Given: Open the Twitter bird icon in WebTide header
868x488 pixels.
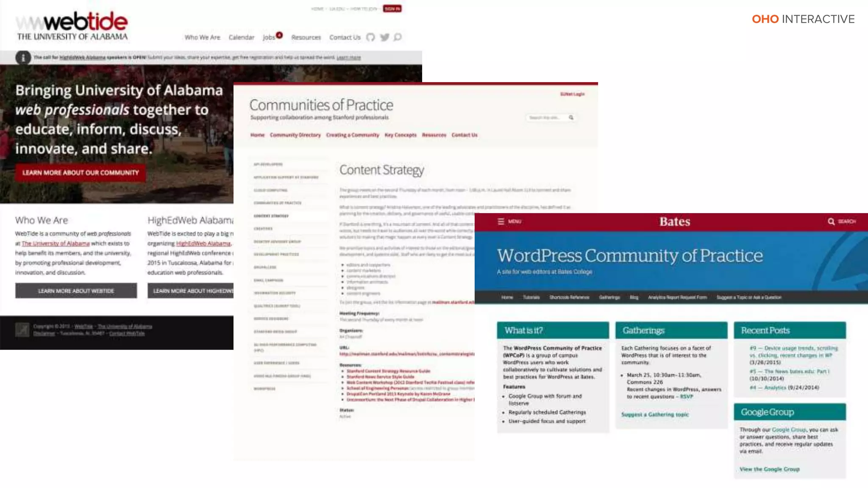Looking at the screenshot, I should tap(385, 37).
